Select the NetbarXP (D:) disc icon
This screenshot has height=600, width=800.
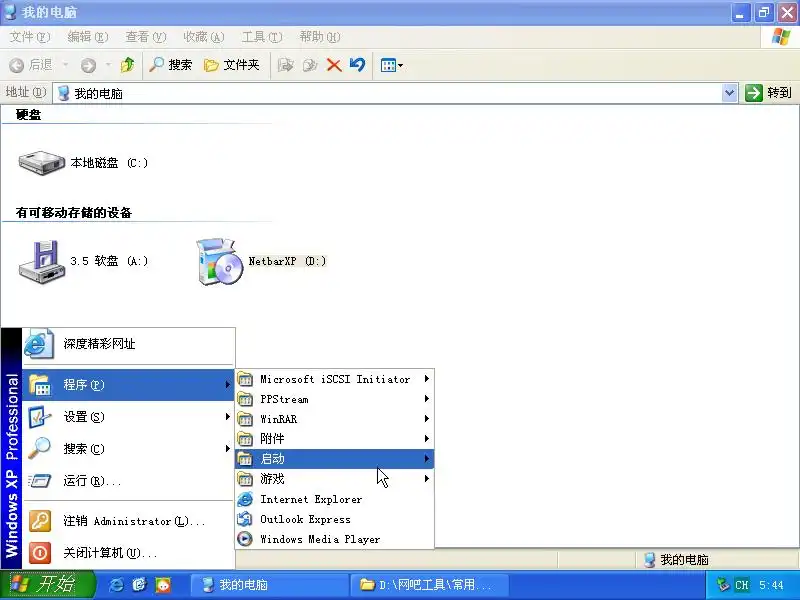(220, 261)
